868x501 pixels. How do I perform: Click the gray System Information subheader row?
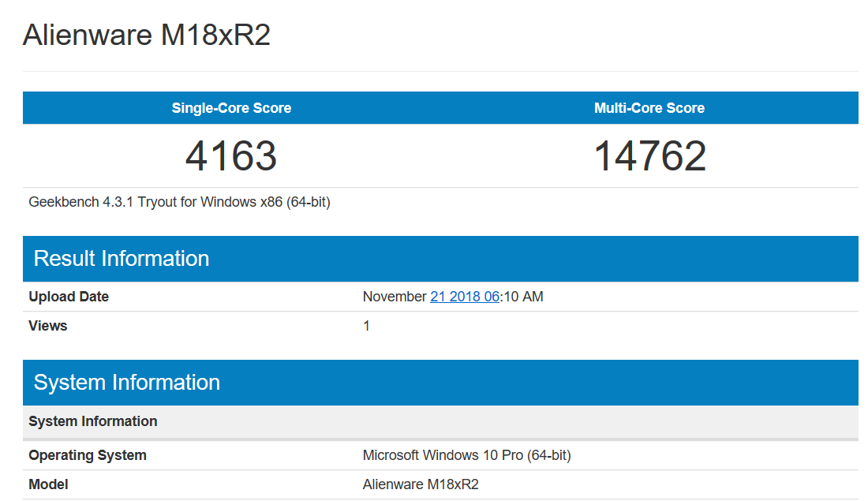click(440, 422)
